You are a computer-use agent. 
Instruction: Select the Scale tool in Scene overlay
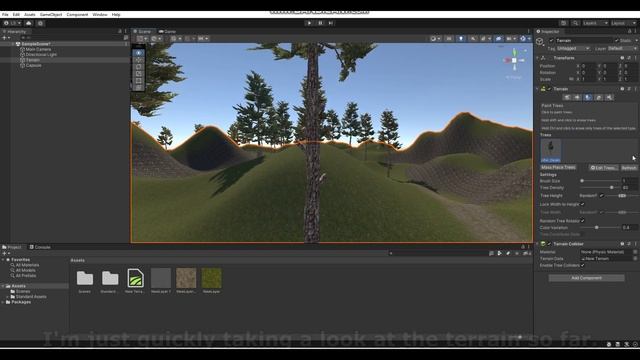139,73
